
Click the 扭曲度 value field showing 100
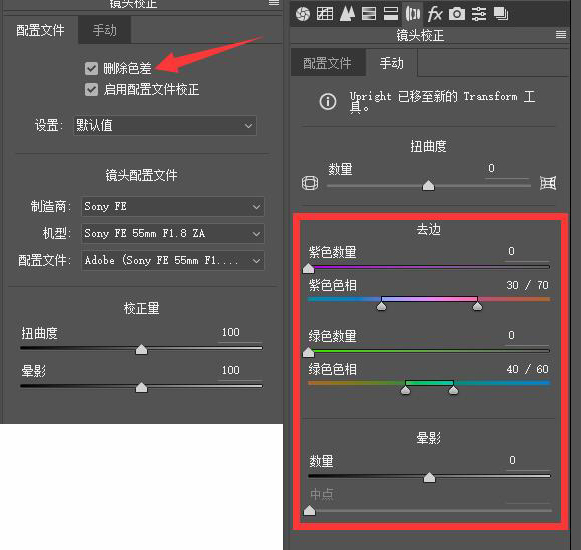point(240,332)
